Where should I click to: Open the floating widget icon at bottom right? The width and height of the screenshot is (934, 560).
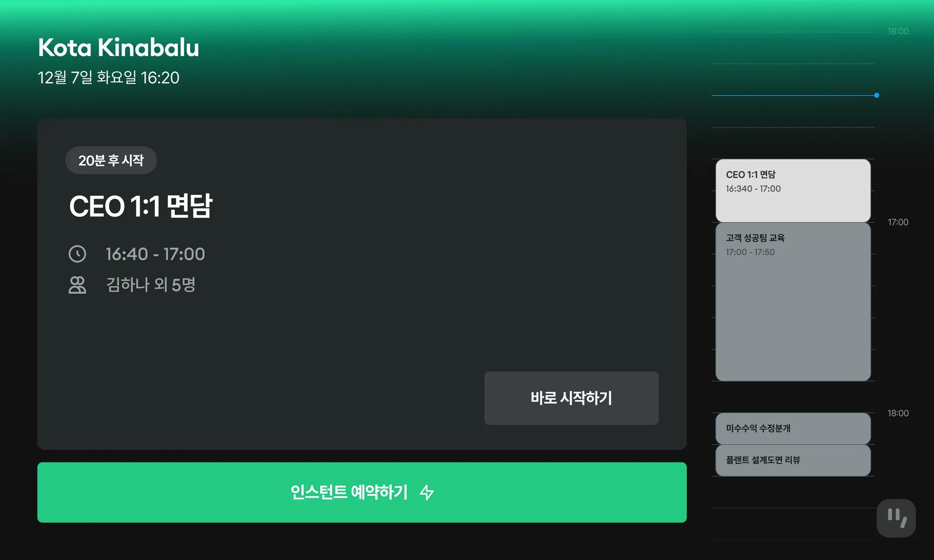point(896,518)
